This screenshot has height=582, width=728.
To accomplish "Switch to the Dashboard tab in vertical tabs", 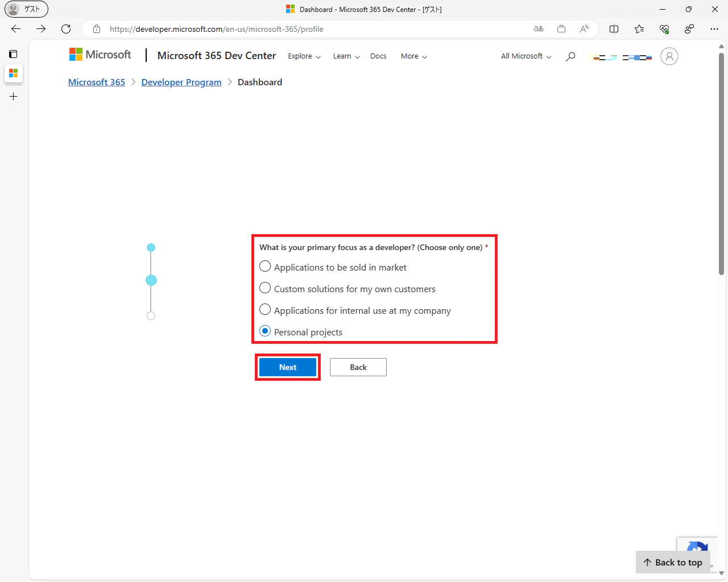I will point(13,73).
